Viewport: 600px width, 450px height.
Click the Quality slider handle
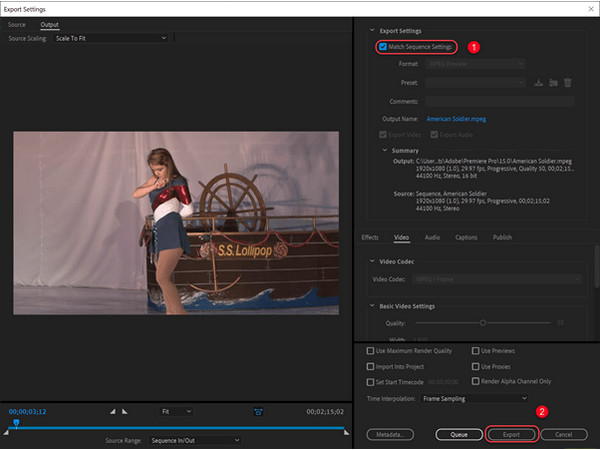click(x=483, y=323)
